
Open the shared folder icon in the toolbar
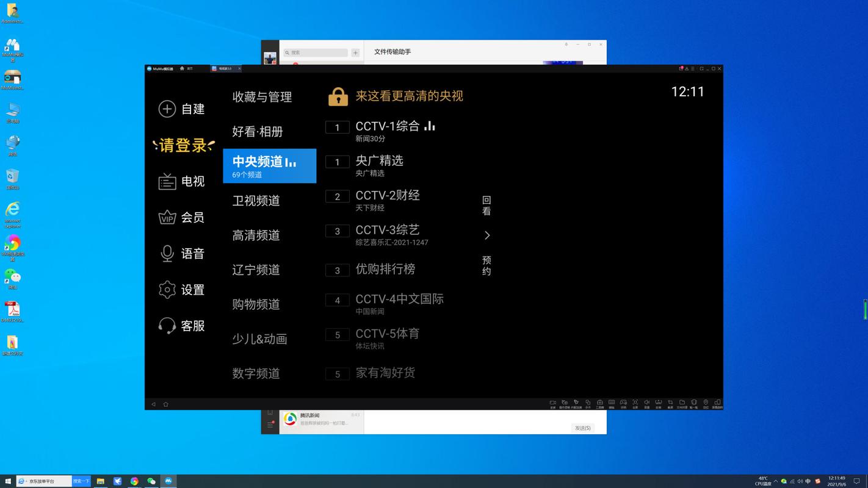click(x=681, y=403)
